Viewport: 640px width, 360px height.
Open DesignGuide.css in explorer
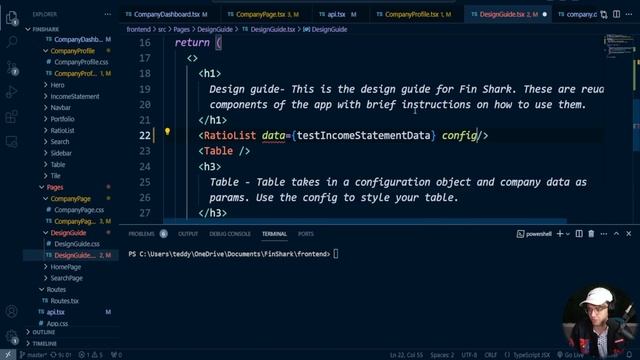coord(77,244)
